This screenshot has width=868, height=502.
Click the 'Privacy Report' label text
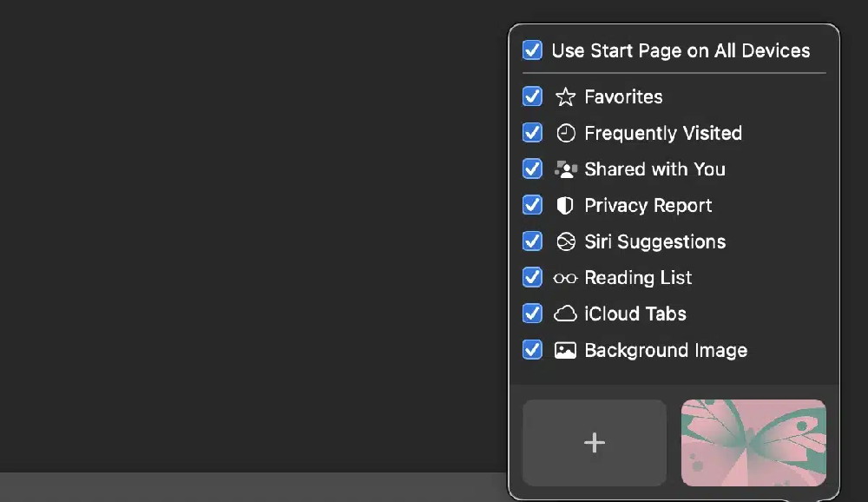(648, 206)
